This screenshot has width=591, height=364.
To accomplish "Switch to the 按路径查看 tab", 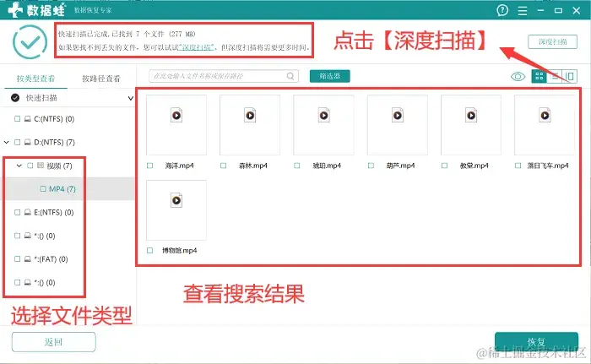I will point(101,79).
